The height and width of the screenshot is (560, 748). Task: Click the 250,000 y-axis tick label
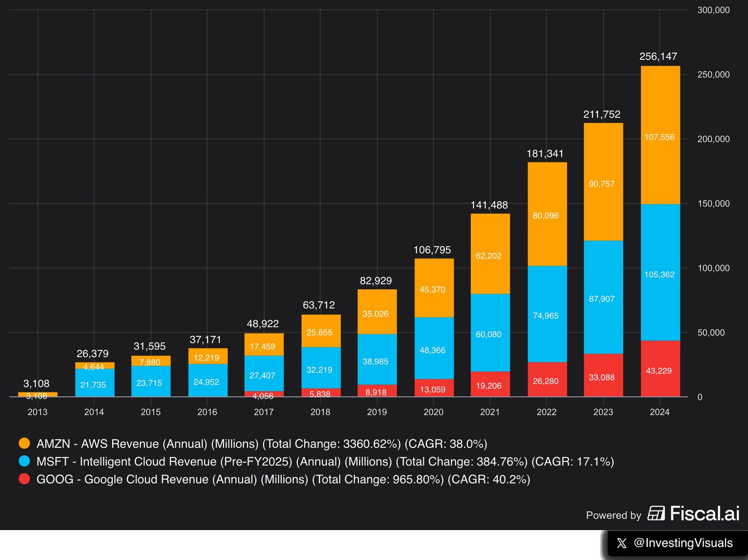tap(713, 74)
